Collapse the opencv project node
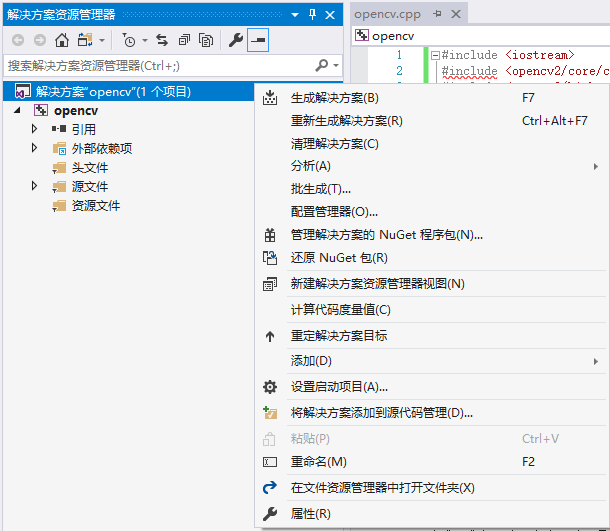 coord(17,110)
